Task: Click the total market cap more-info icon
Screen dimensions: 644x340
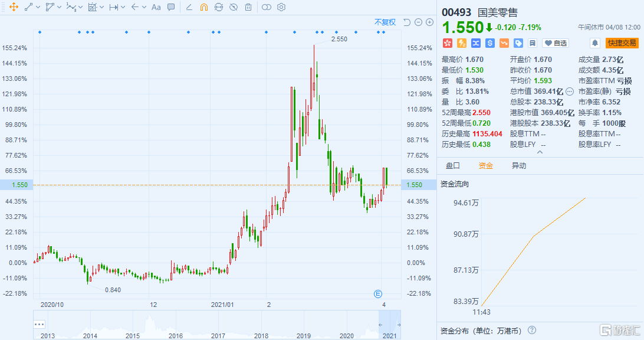Action: pos(569,91)
